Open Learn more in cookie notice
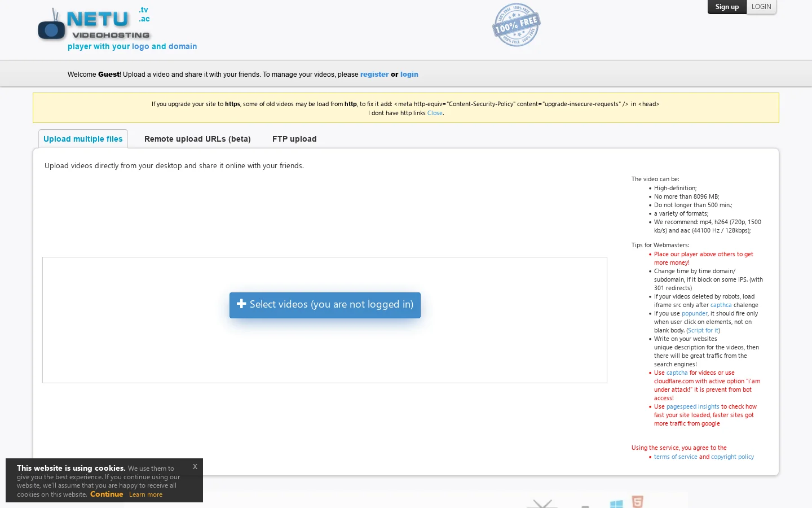Viewport: 812px width, 508px height. click(145, 494)
